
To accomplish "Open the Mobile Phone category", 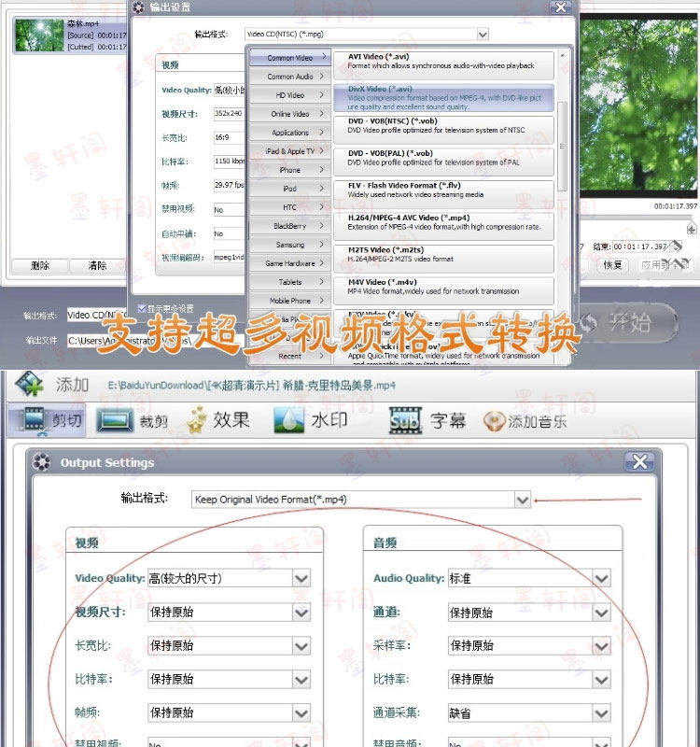I will tap(290, 301).
